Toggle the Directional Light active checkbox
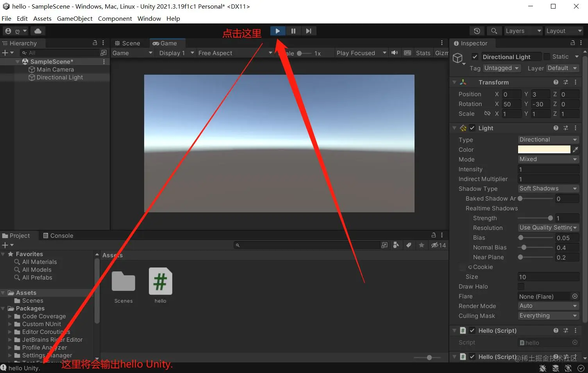Screen dimensions: 588x373 pyautogui.click(x=474, y=56)
